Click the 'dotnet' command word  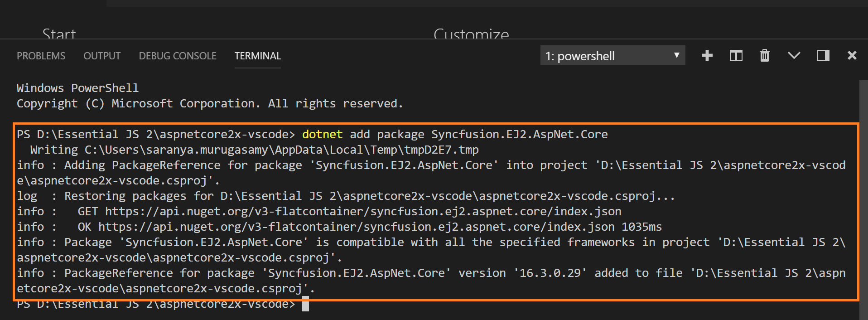[322, 134]
